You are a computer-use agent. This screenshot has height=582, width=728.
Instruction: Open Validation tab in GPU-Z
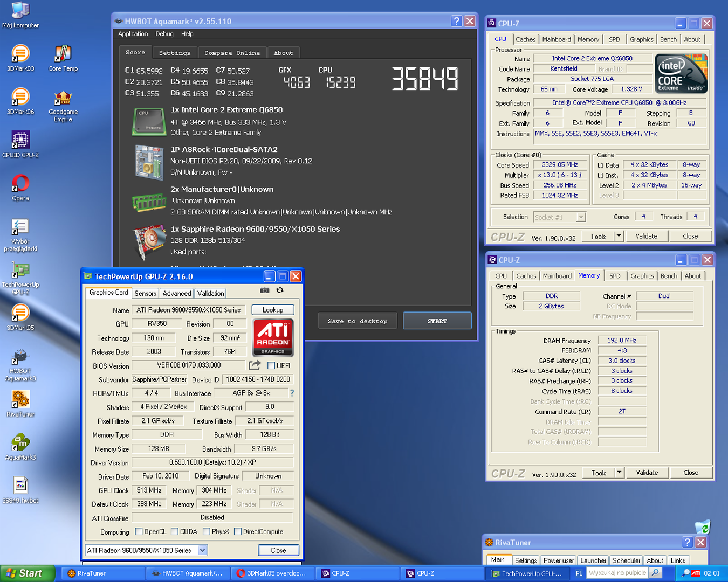(x=210, y=293)
